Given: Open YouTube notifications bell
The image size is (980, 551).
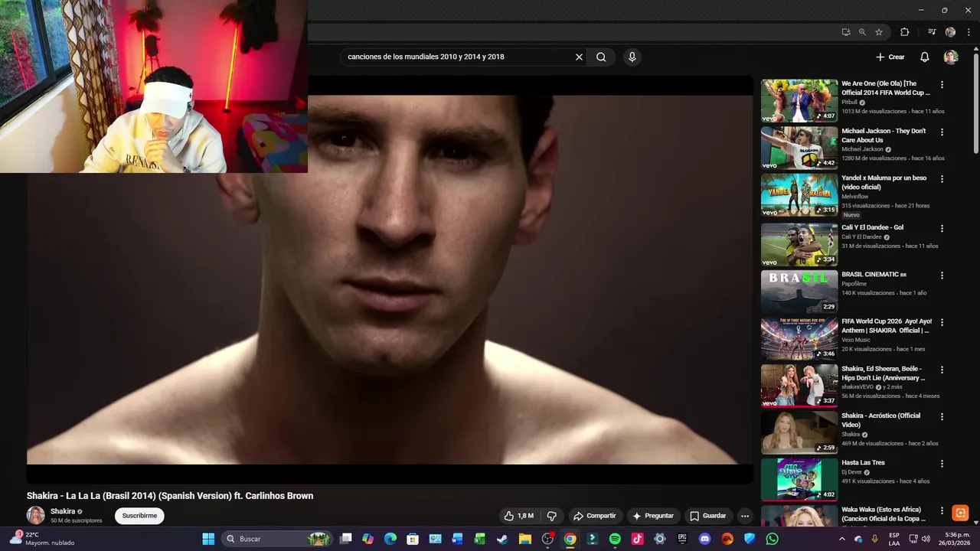Looking at the screenshot, I should click(924, 57).
